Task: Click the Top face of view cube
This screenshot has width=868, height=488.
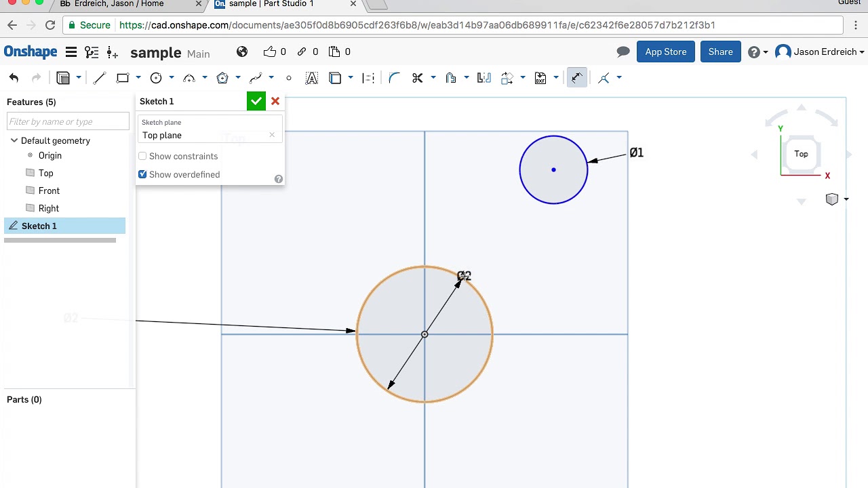Action: (801, 154)
